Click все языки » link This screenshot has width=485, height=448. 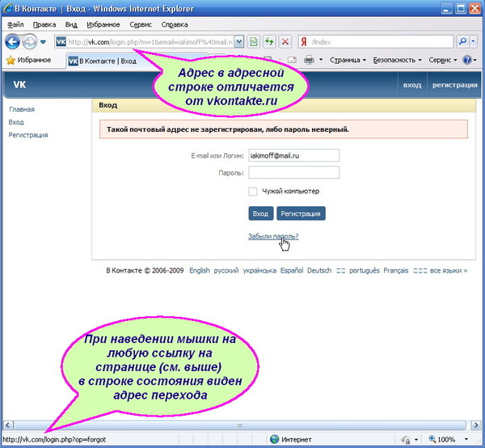(449, 270)
